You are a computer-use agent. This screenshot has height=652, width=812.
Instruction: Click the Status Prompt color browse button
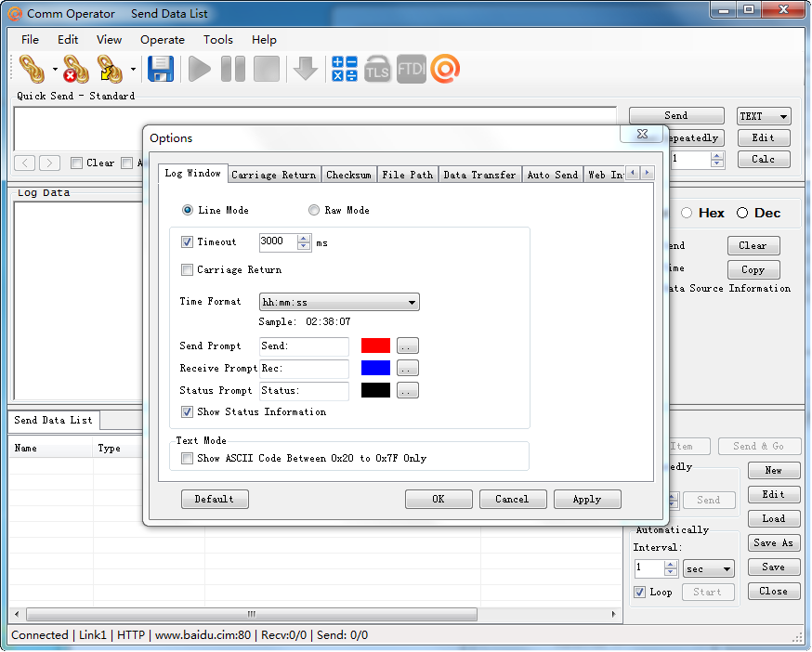click(408, 390)
